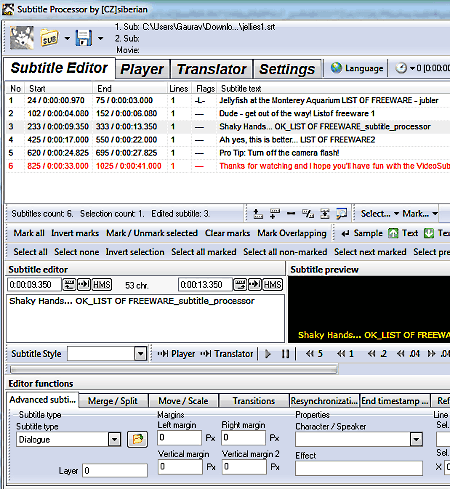Click insert subtitle before icon
Screen dimensions: 450x489
[258, 214]
